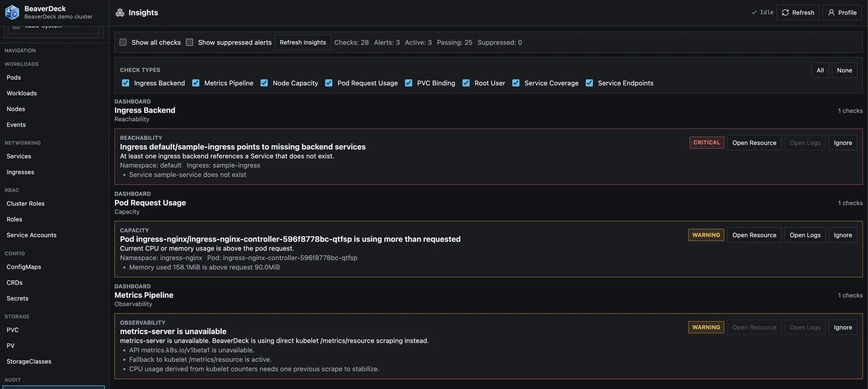Select All check types
This screenshot has height=389, width=868.
[820, 70]
